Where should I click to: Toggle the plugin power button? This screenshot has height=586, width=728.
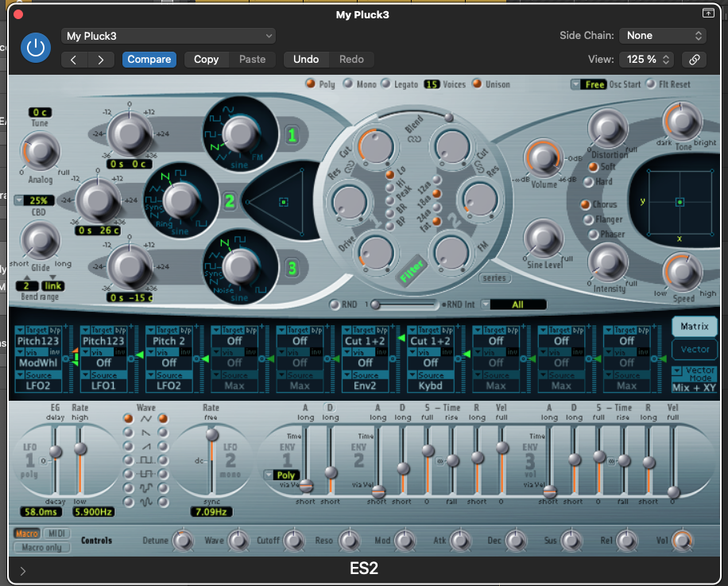(x=36, y=48)
